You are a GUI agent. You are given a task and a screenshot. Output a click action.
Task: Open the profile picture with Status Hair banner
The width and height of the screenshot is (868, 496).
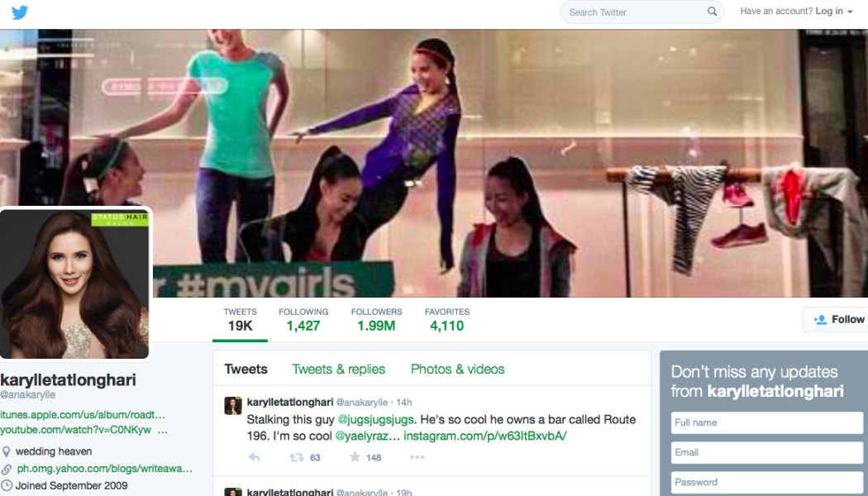(x=75, y=284)
